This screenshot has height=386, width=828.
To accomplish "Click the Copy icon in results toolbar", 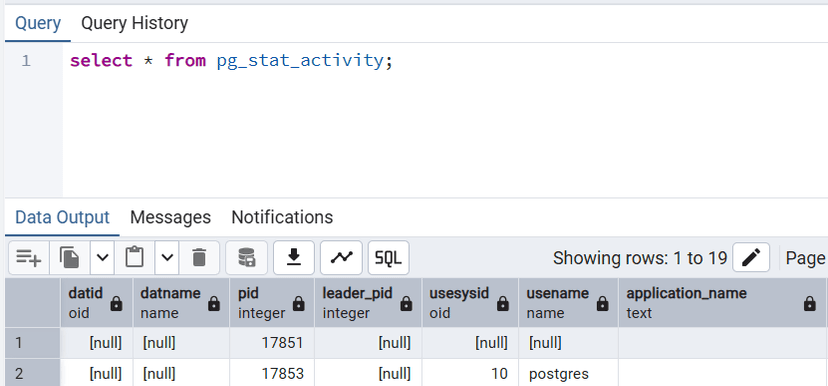I will [x=70, y=258].
